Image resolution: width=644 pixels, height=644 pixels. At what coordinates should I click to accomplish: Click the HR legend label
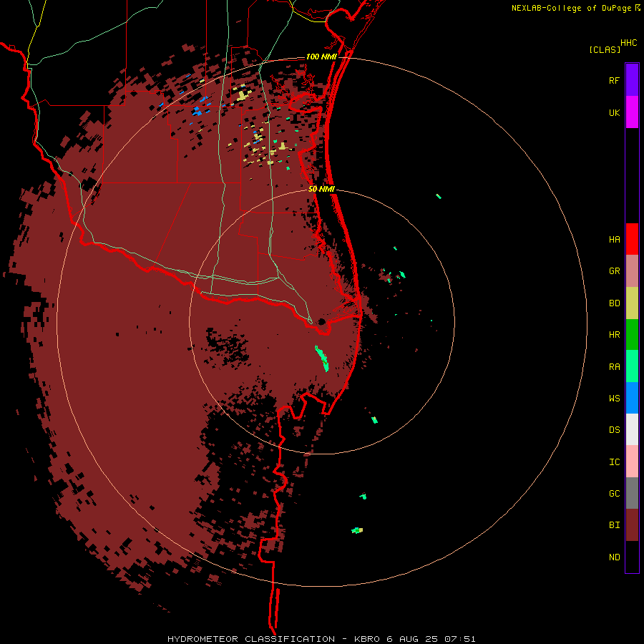click(x=615, y=335)
